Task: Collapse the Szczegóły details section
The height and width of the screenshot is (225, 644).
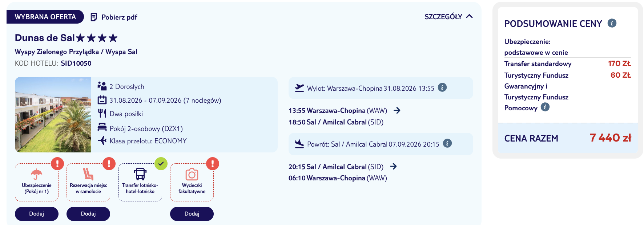Action: [x=449, y=17]
